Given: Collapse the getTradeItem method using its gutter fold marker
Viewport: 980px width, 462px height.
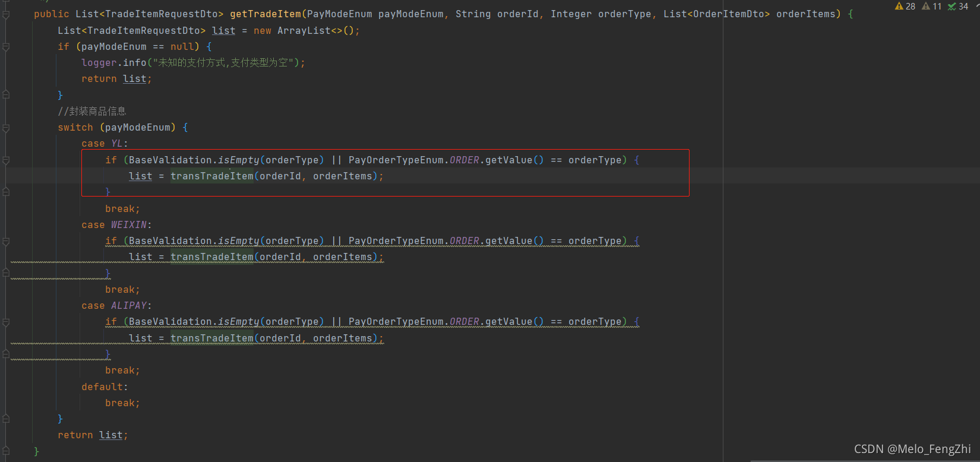Looking at the screenshot, I should 6,14.
